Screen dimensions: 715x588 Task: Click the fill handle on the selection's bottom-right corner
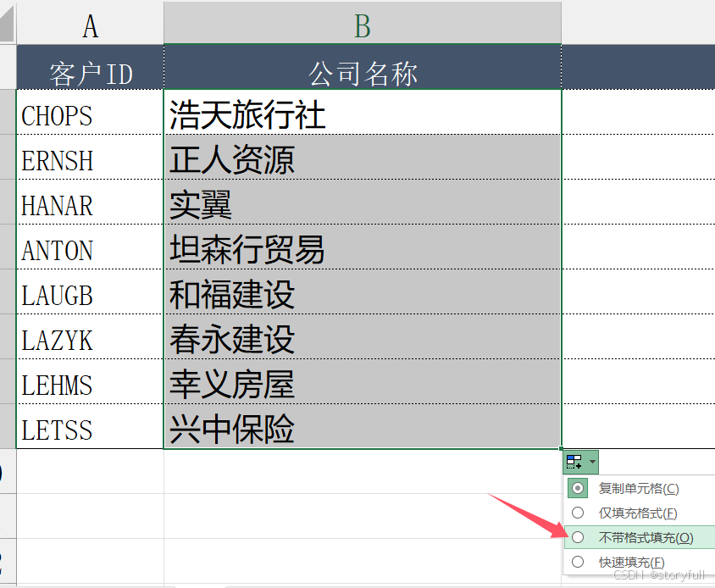[x=562, y=449]
